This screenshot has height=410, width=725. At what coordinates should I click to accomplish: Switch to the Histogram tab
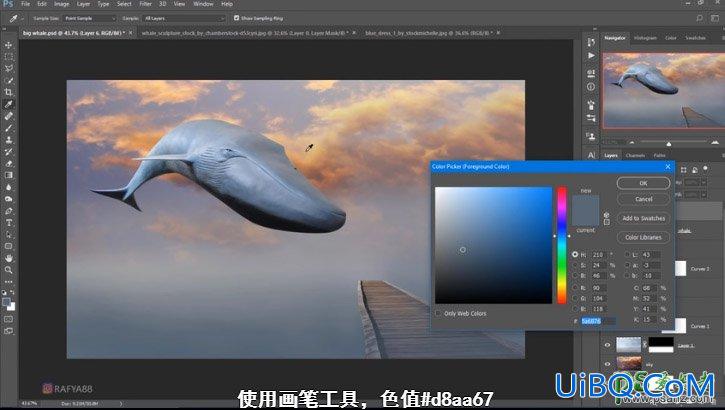point(645,38)
